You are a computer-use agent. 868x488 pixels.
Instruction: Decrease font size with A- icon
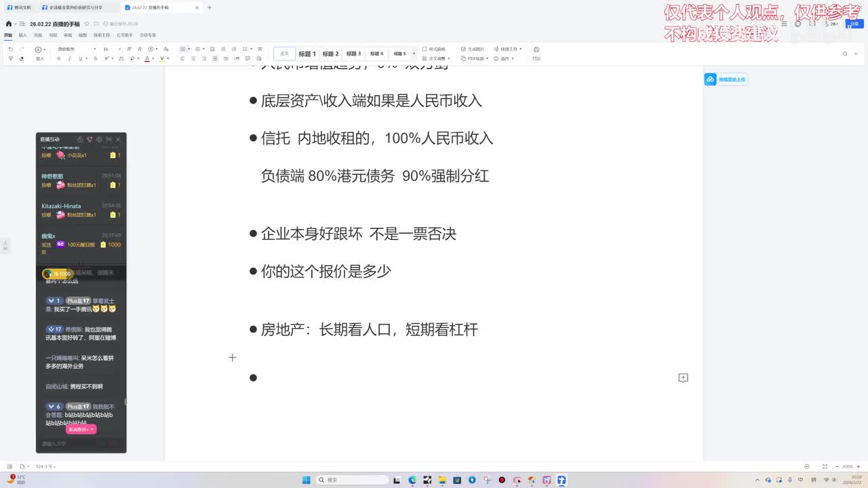(140, 49)
